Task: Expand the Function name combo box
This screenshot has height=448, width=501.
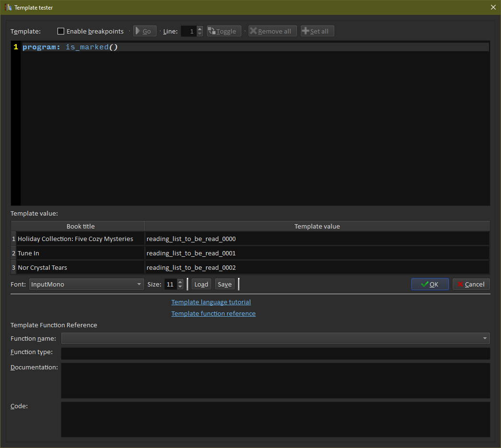Action: 275,338
